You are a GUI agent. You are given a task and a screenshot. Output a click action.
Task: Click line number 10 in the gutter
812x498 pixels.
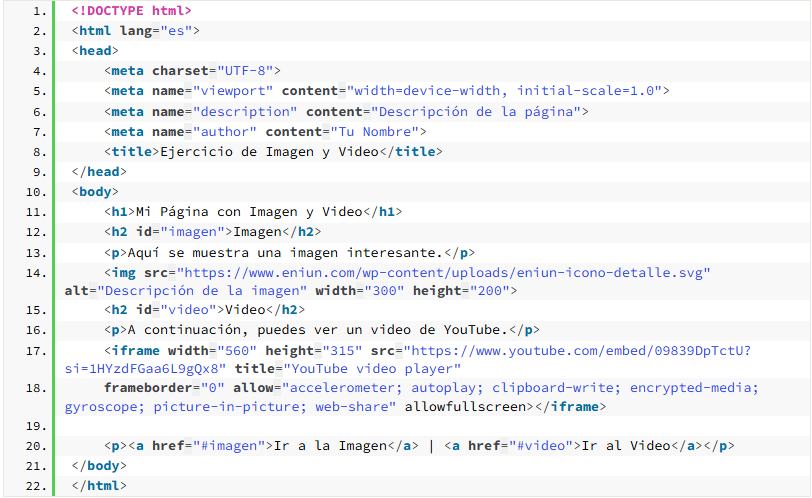(x=37, y=191)
